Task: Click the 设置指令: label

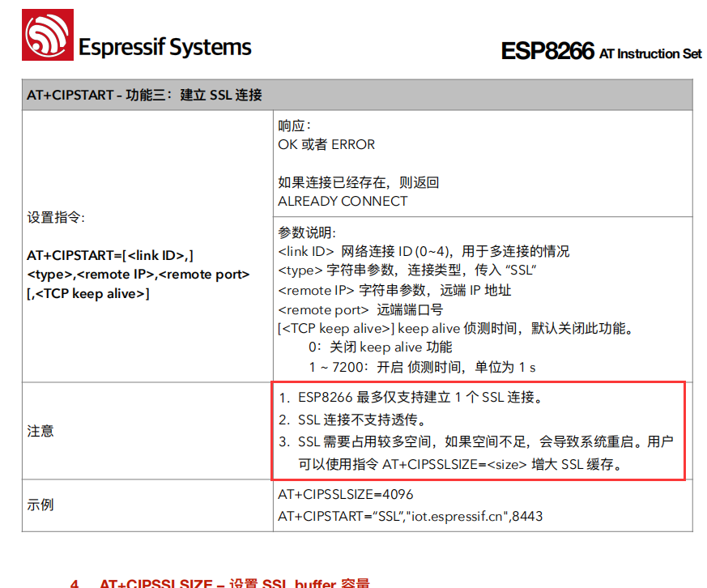Action: point(56,217)
